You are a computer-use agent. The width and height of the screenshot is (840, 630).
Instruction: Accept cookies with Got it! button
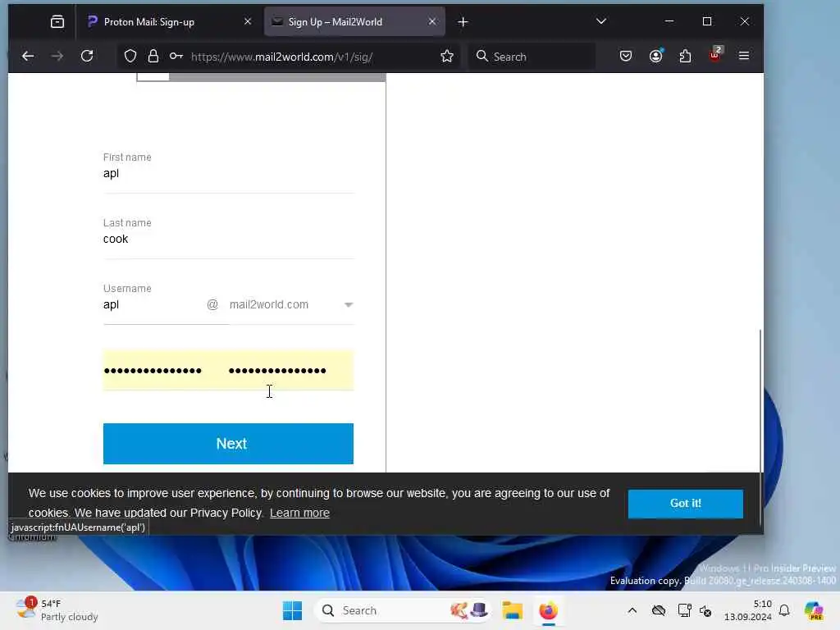685,504
